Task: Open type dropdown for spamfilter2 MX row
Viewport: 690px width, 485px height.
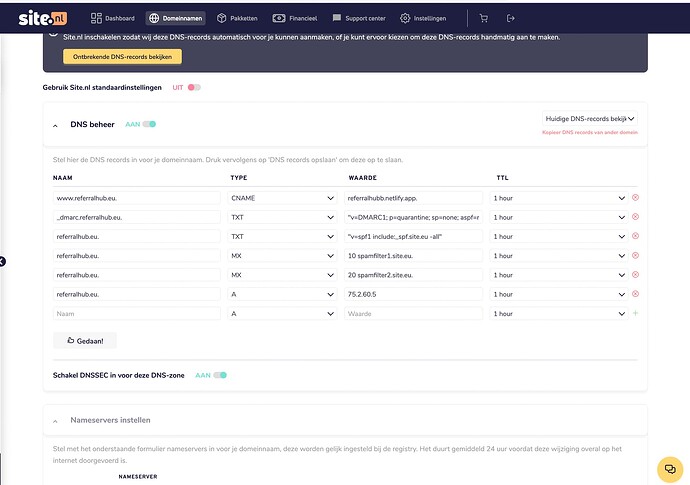Action: coord(283,275)
